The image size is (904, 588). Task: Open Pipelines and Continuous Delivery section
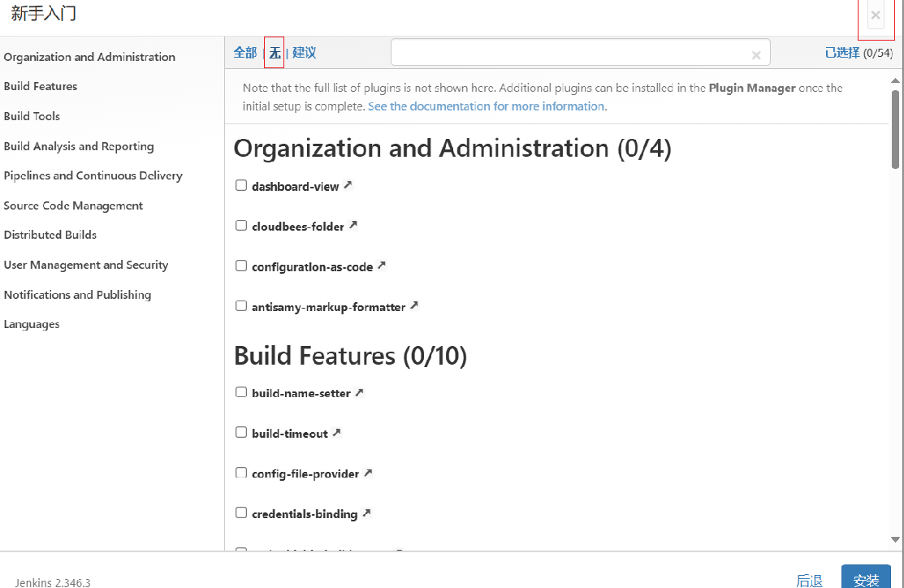click(93, 175)
